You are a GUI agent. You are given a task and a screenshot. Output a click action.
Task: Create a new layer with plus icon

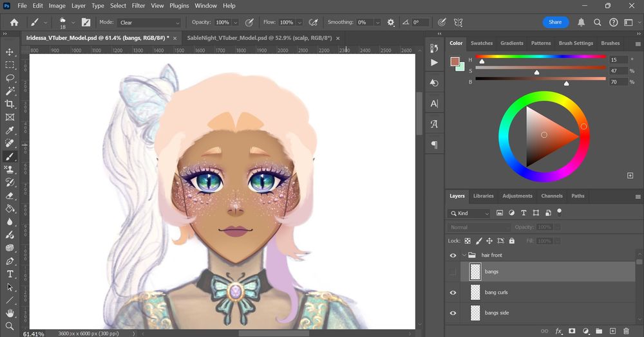[612, 331]
